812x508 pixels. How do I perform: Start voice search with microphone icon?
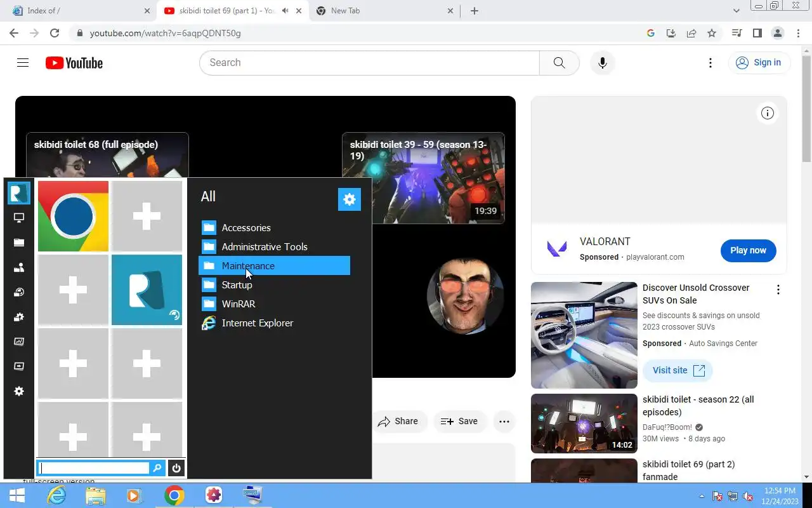pos(603,63)
